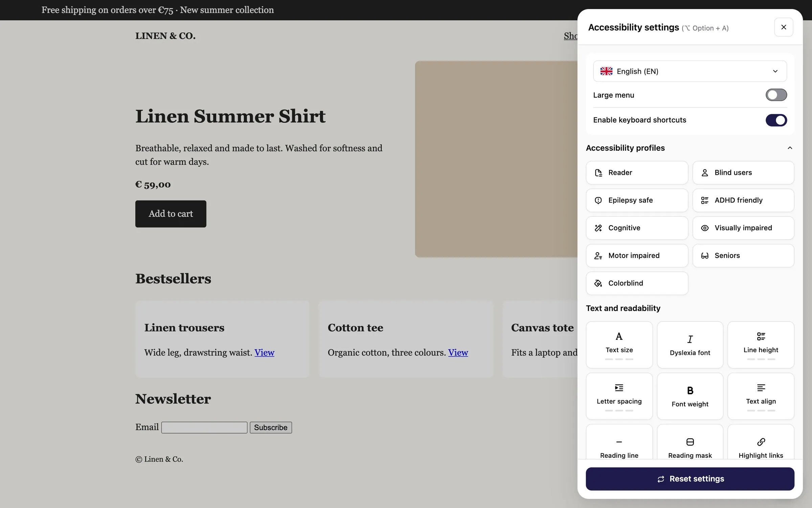Click the Font weight label
This screenshot has height=508, width=812.
690,404
